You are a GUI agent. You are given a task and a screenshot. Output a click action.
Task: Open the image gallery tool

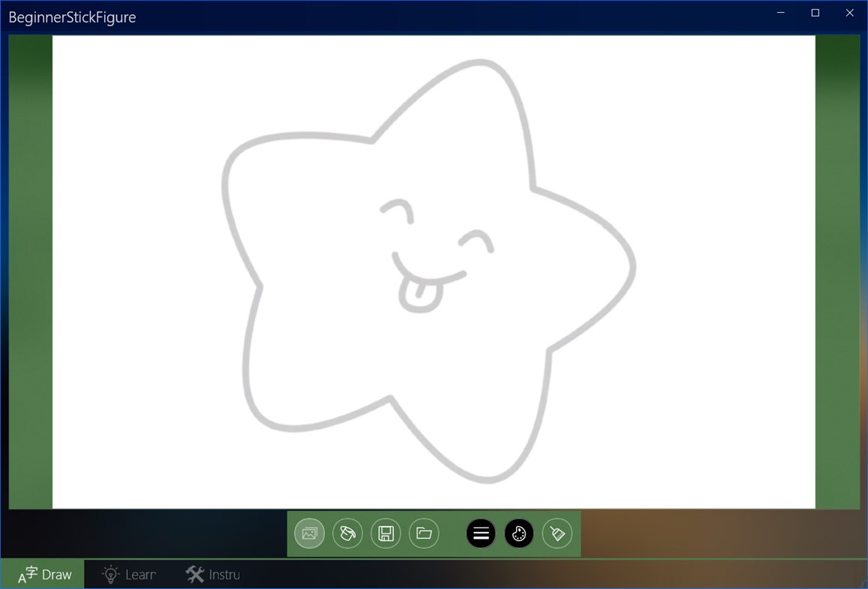309,533
